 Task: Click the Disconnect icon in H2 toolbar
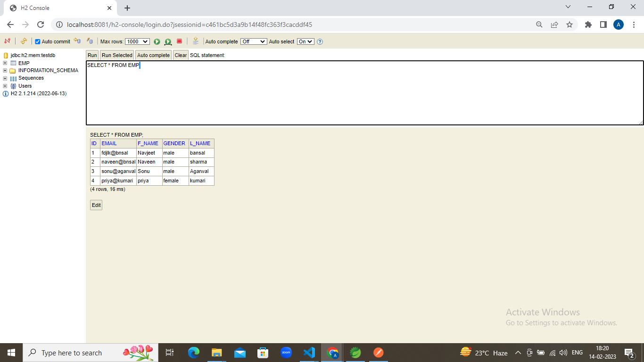[x=7, y=41]
